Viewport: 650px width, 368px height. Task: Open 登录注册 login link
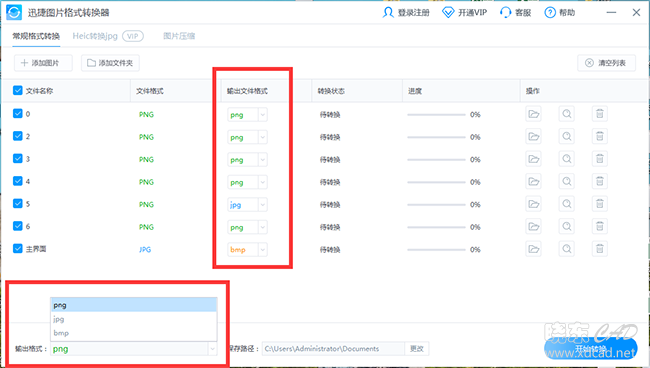pos(405,12)
